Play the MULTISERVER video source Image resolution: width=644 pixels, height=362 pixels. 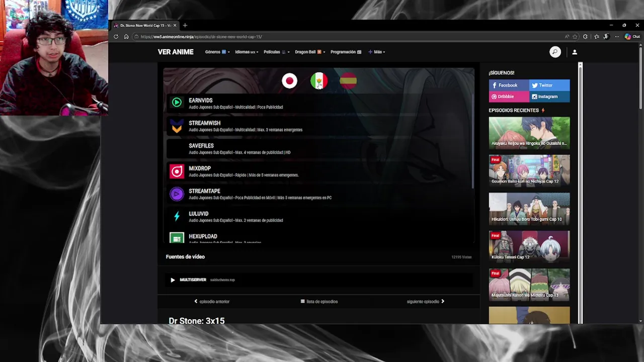(173, 280)
